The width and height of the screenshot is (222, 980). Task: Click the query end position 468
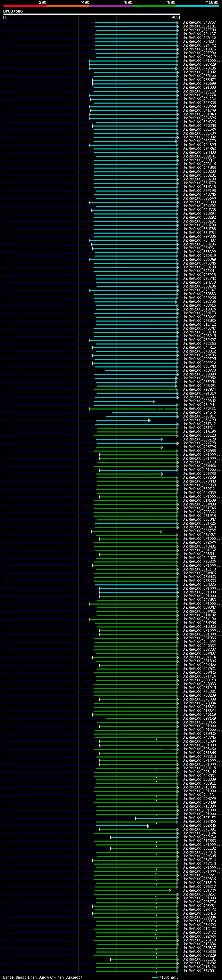click(x=175, y=17)
